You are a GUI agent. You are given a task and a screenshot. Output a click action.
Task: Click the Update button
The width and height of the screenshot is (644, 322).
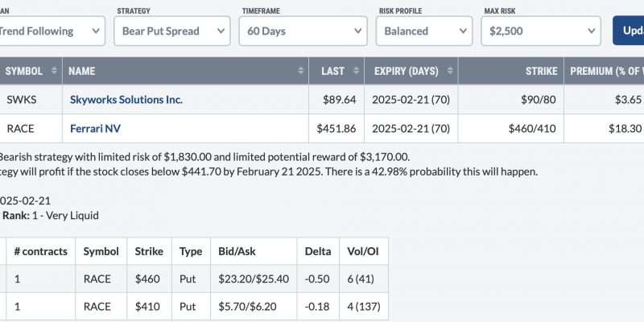(x=629, y=31)
